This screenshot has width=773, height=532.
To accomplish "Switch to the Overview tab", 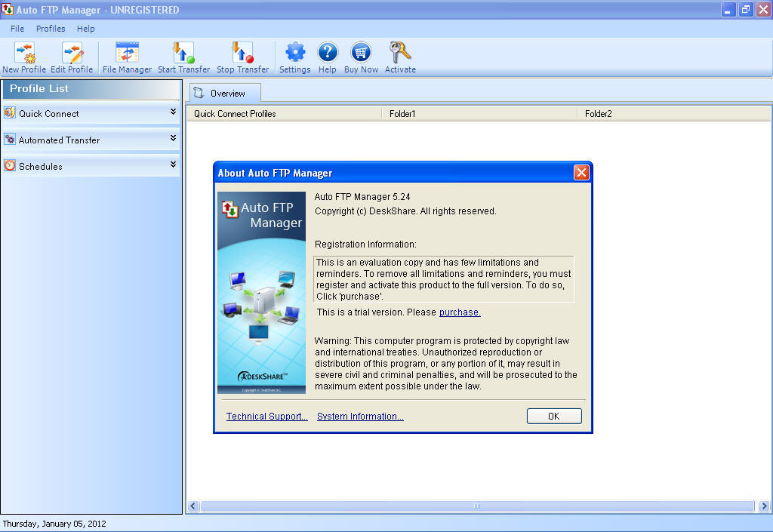I will 224,93.
